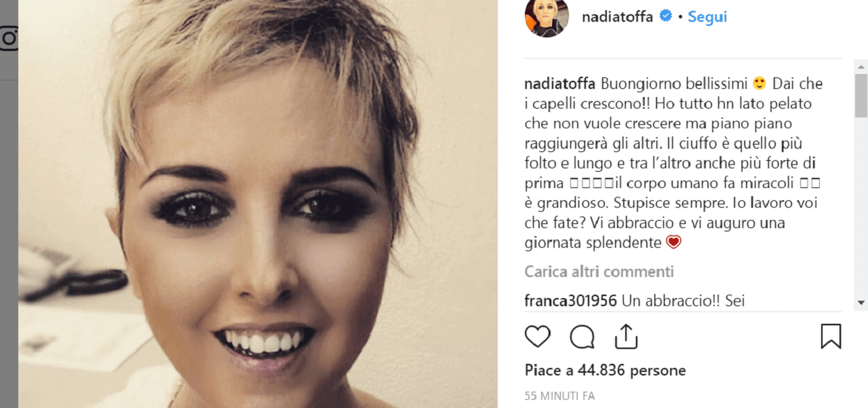Click the red heart emoji ending the caption

pyautogui.click(x=673, y=242)
